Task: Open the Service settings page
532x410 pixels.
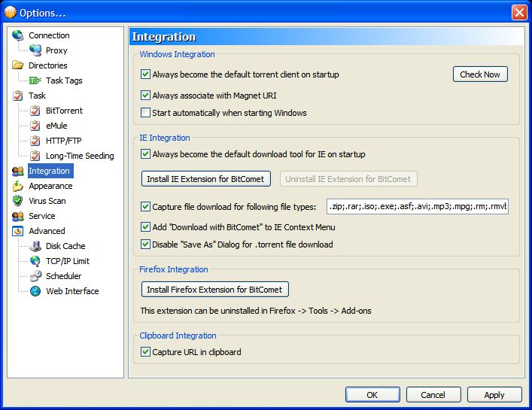Action: (x=41, y=216)
